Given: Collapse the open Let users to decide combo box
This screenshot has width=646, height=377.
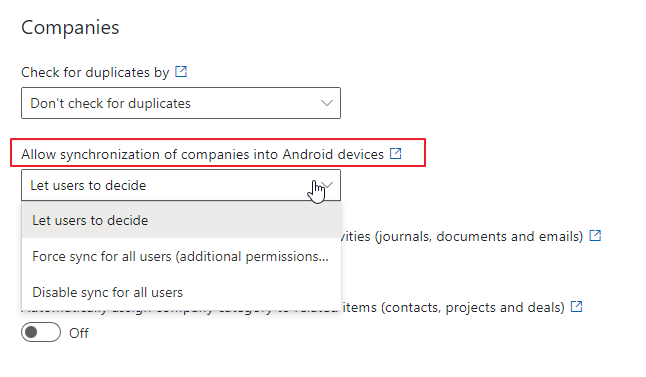Looking at the screenshot, I should click(x=181, y=185).
